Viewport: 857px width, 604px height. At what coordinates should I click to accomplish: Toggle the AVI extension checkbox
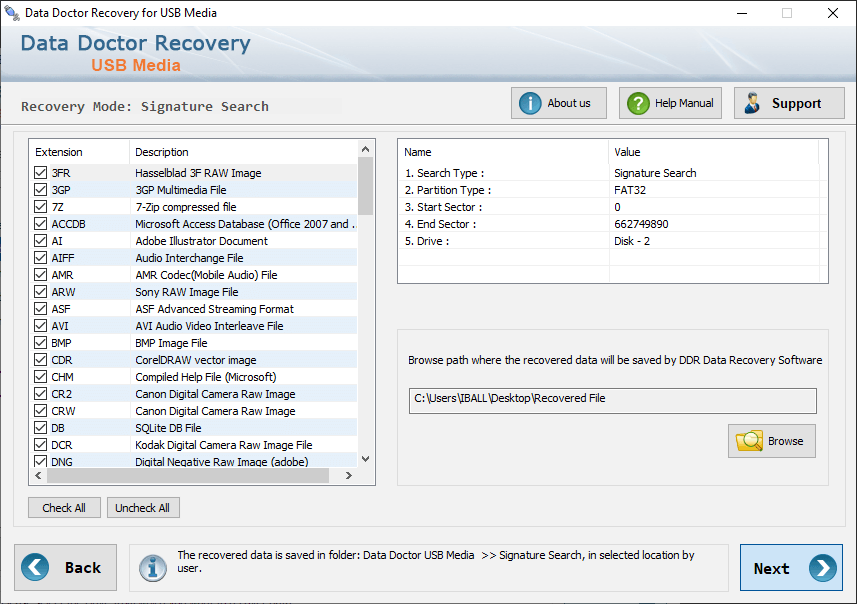(x=40, y=326)
